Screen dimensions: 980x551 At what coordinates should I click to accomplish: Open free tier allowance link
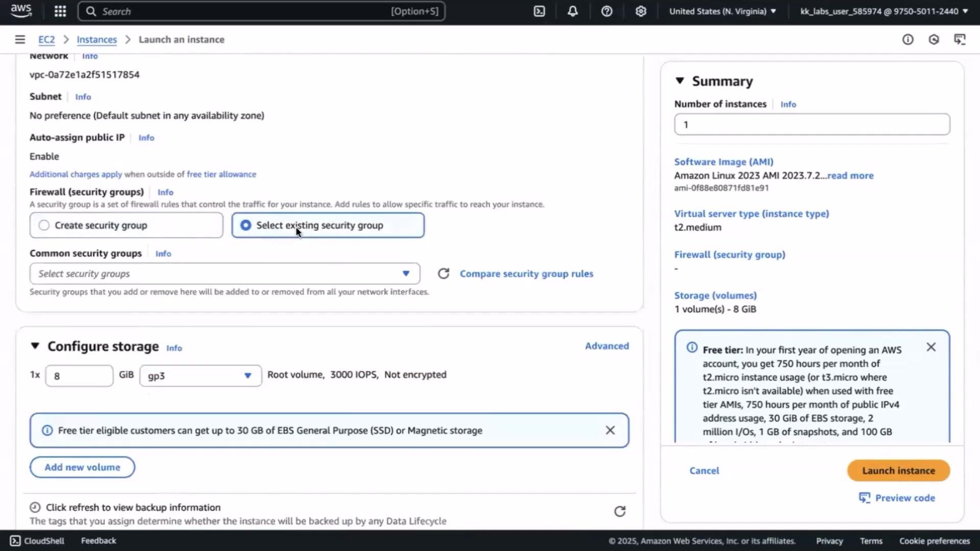[222, 174]
